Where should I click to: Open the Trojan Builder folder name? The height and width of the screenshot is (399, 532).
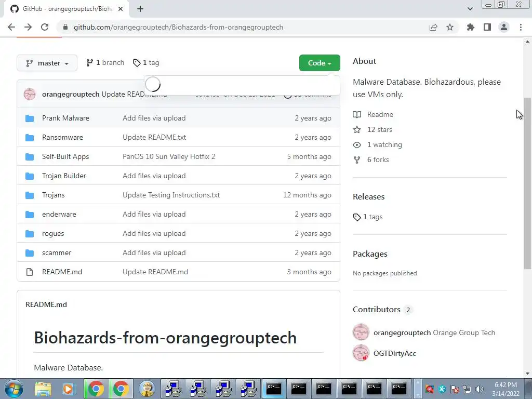click(x=64, y=176)
